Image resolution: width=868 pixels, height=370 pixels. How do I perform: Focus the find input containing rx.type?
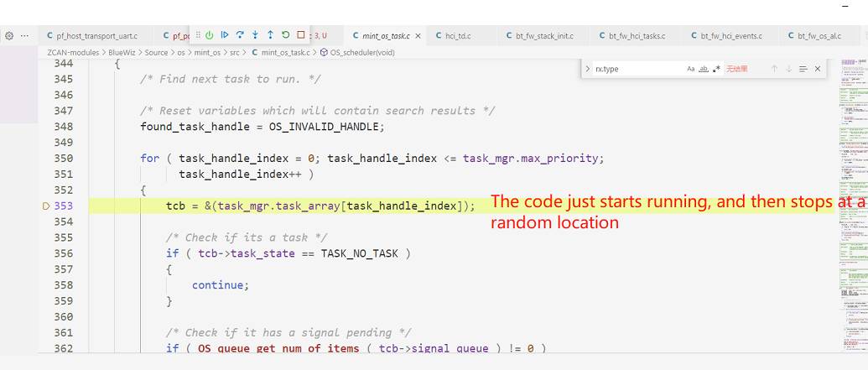coord(638,70)
